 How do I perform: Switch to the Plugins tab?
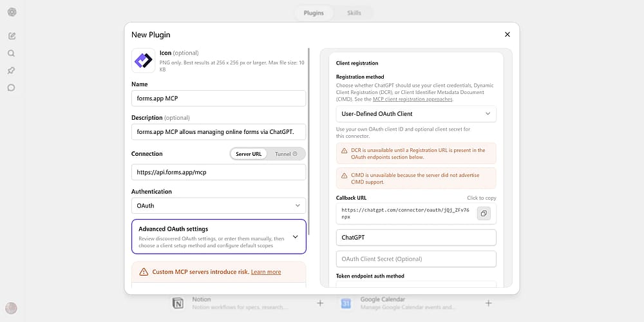pyautogui.click(x=314, y=13)
